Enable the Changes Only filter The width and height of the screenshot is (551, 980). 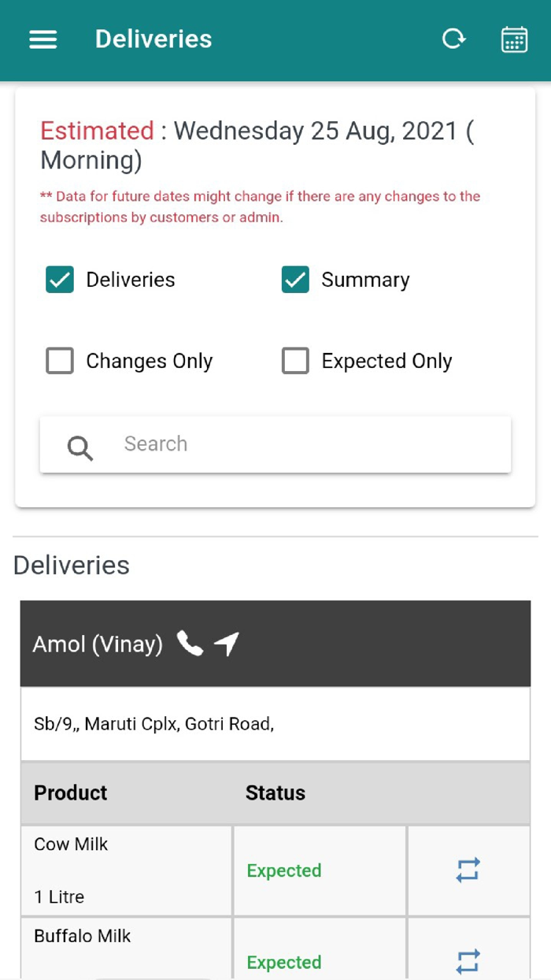point(60,361)
